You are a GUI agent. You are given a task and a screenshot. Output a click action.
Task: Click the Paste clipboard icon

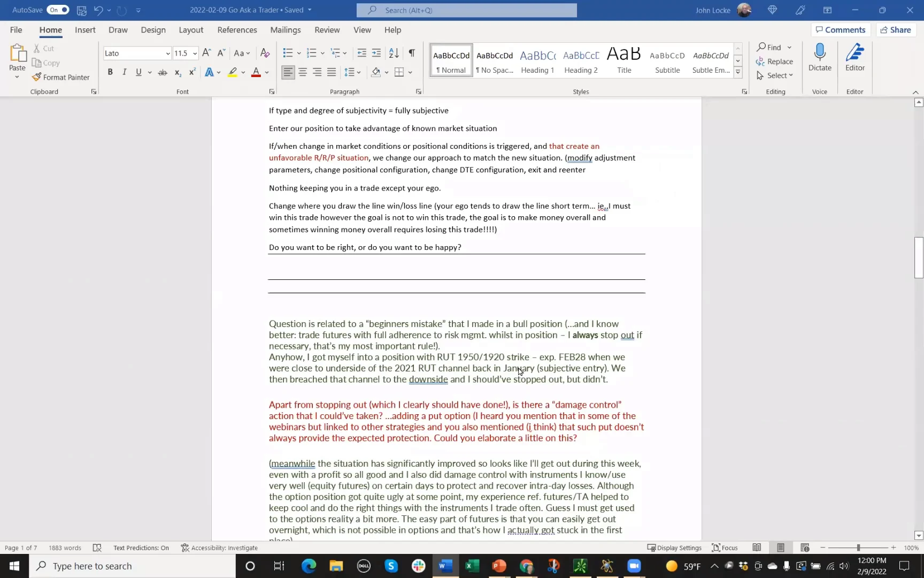pyautogui.click(x=17, y=54)
